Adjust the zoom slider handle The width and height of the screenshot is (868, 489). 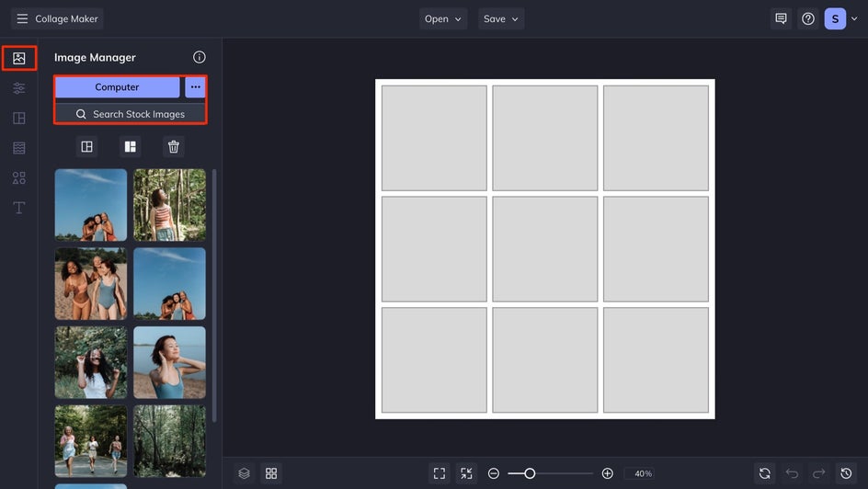530,473
